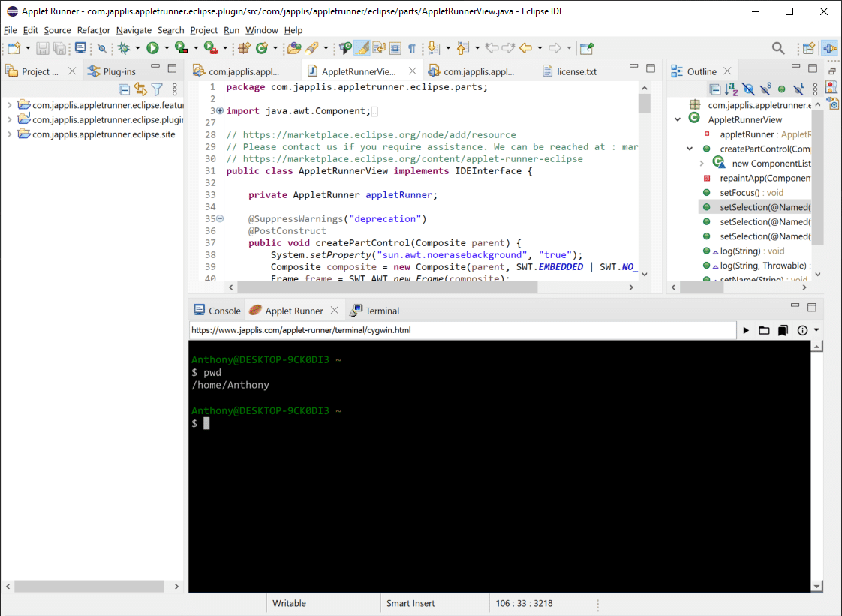Open the Window menu
The width and height of the screenshot is (842, 616).
pyautogui.click(x=261, y=30)
